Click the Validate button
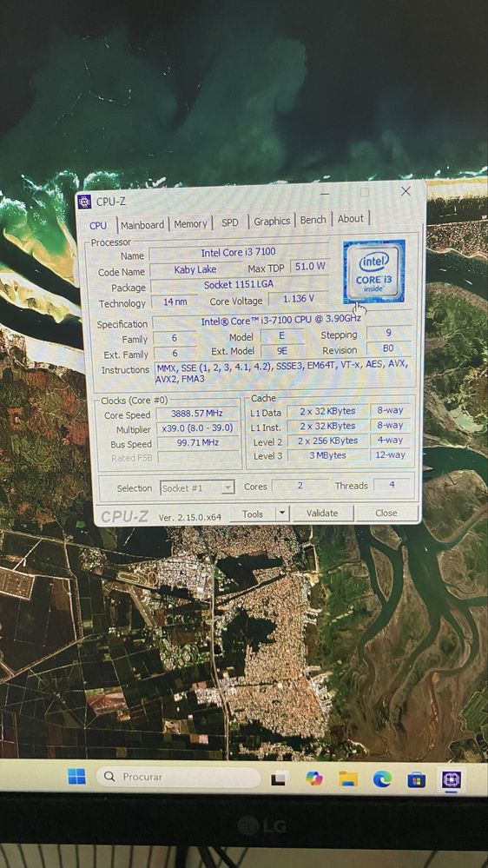Image resolution: width=488 pixels, height=868 pixels. [x=322, y=514]
